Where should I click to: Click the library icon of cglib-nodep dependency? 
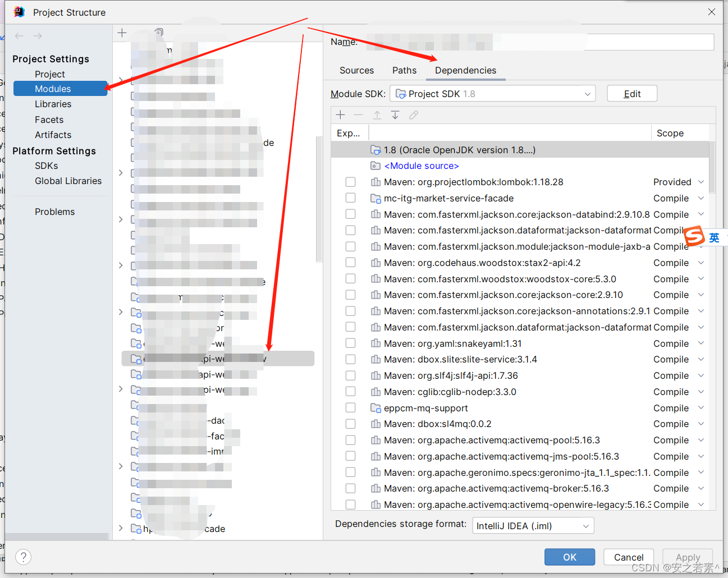pos(376,392)
